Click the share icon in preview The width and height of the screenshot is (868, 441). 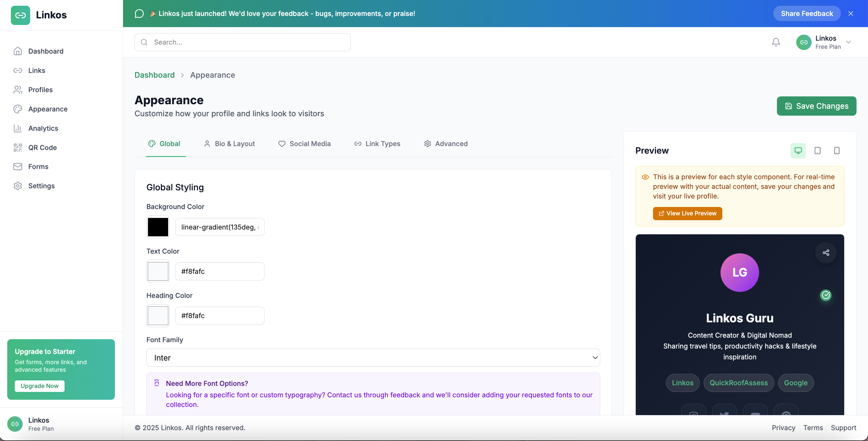tap(825, 252)
